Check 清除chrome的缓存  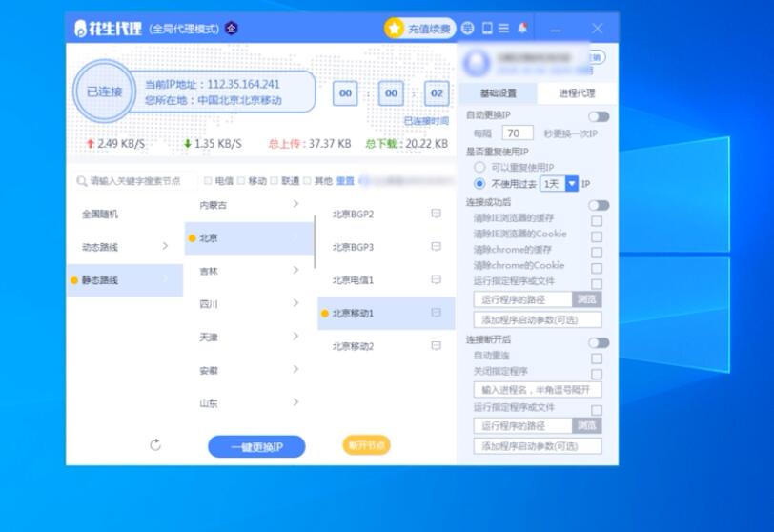tap(597, 253)
